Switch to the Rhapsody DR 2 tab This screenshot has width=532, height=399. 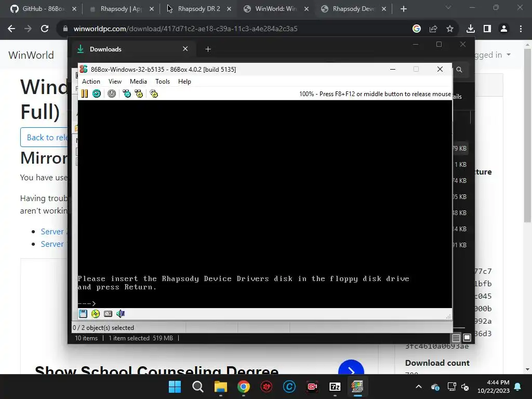pyautogui.click(x=199, y=9)
